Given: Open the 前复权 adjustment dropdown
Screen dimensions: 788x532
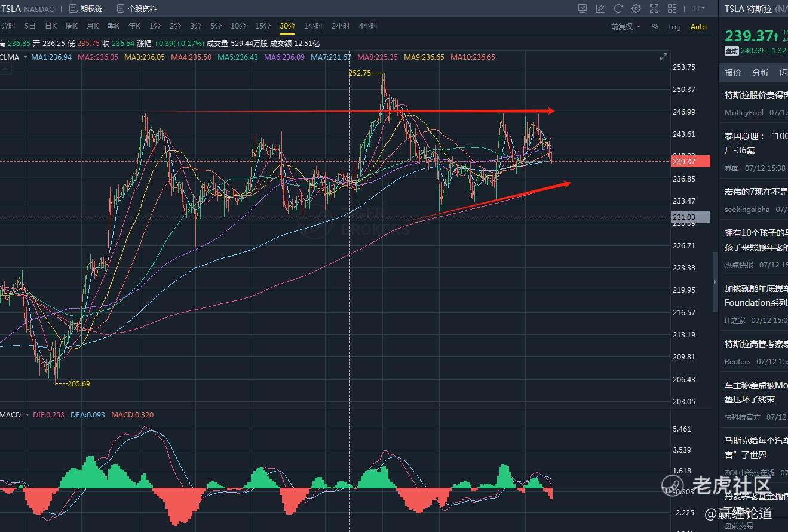Looking at the screenshot, I should tap(626, 27).
